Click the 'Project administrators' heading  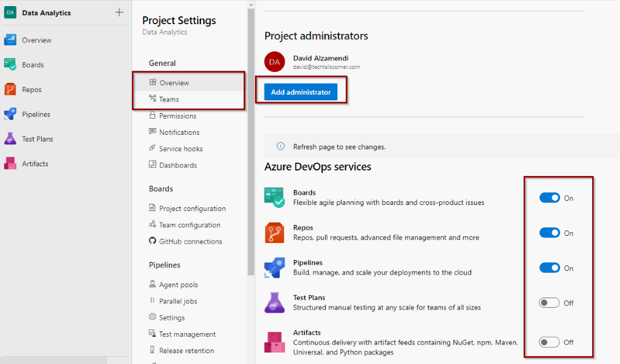pyautogui.click(x=316, y=36)
